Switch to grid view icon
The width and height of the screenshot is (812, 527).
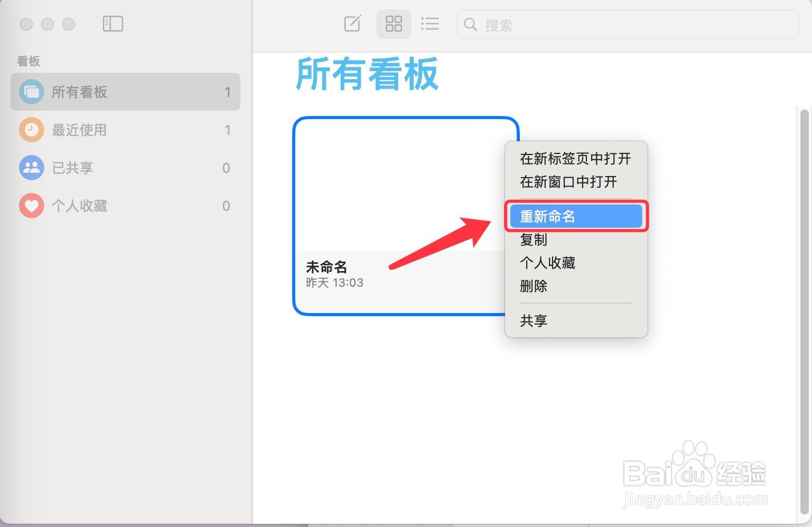coord(394,24)
